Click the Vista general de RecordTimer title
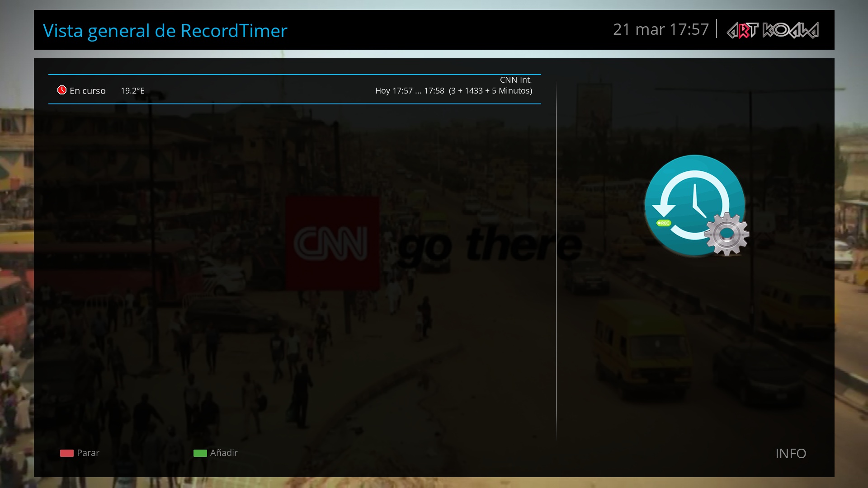Screen dimensions: 868x488 [165, 31]
